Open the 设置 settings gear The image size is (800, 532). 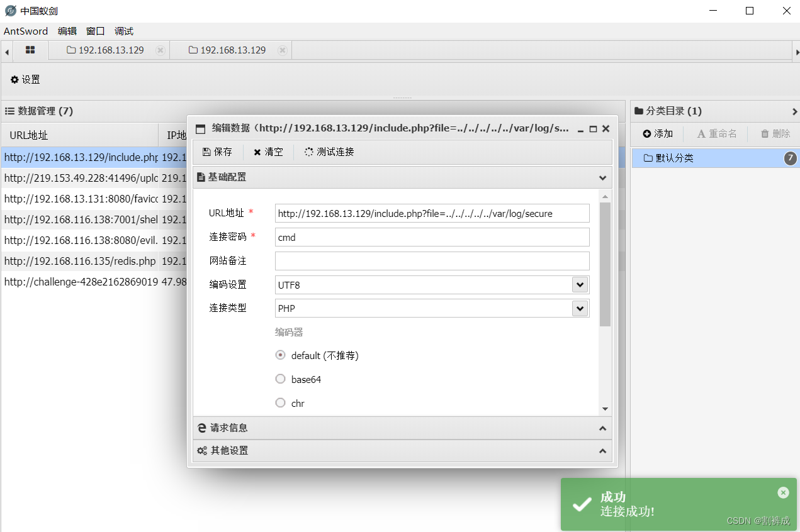point(25,79)
